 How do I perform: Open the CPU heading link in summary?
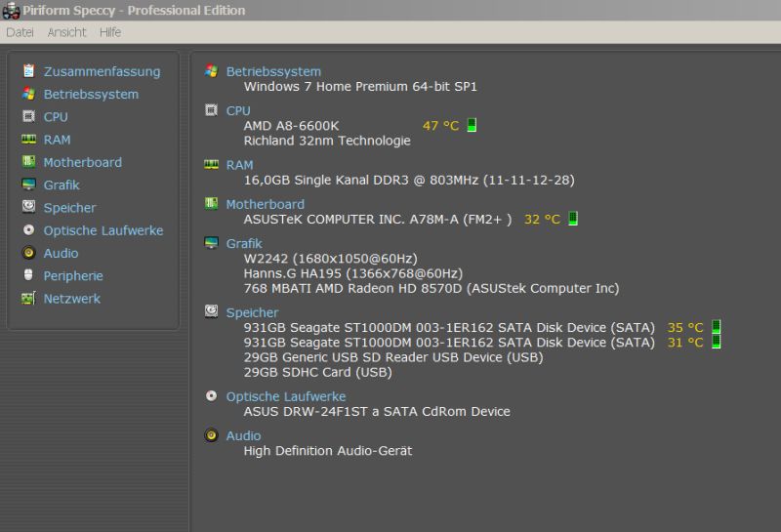238,110
